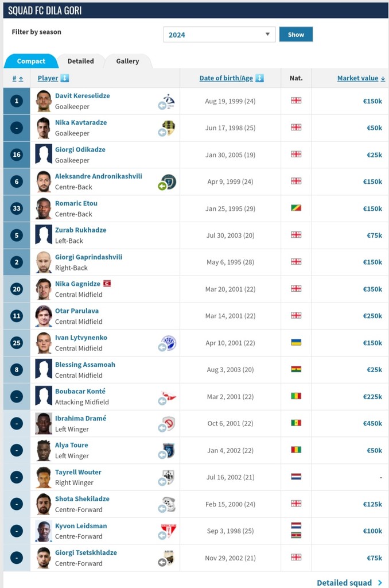Toggle the sort icon beside Date of birth/Age

(x=259, y=78)
